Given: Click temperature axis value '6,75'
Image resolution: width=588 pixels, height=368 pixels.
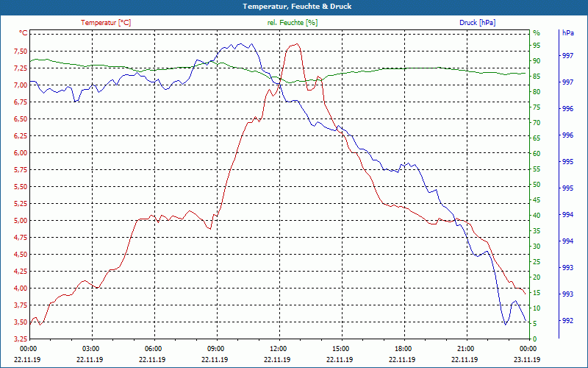Looking at the screenshot, I should coord(21,102).
